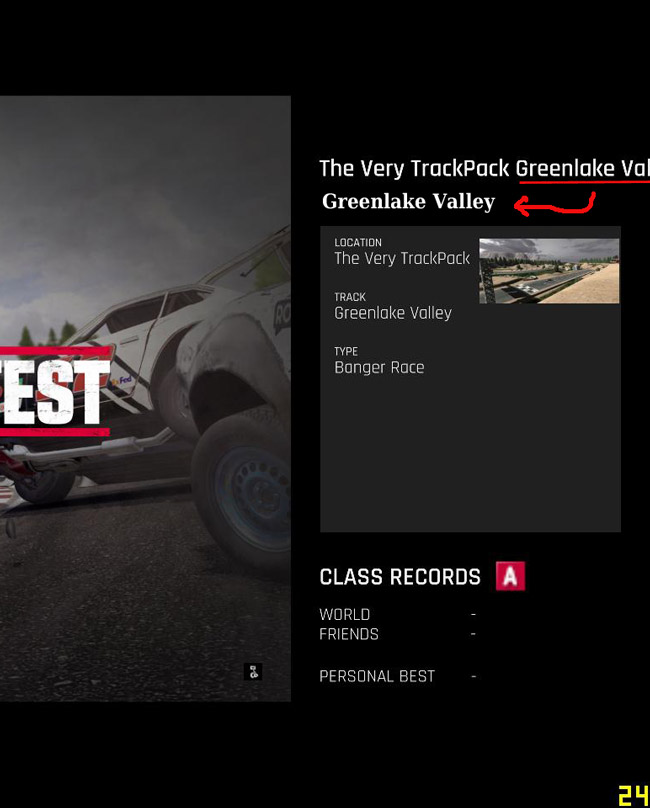This screenshot has width=650, height=808.
Task: Click the CLASS RECORDS heading
Action: [x=400, y=577]
